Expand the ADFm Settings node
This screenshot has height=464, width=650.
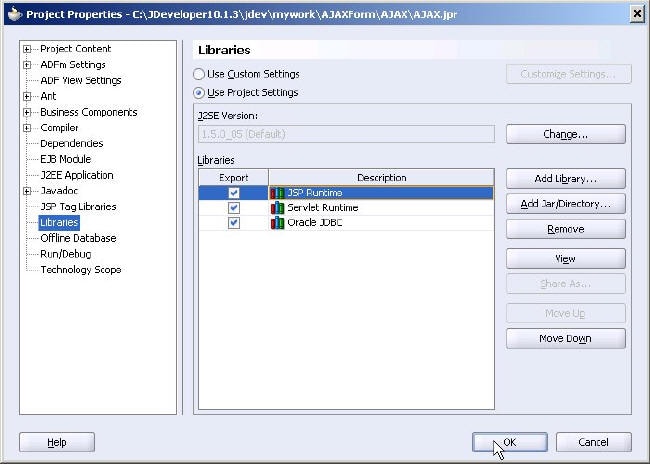tap(27, 65)
